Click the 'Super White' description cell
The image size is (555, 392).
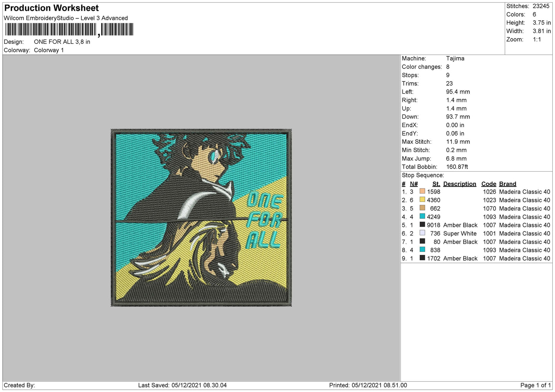pos(460,233)
